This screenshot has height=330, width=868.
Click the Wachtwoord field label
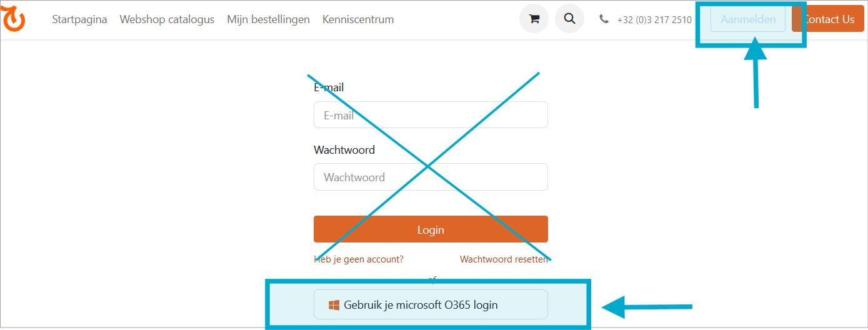(344, 150)
